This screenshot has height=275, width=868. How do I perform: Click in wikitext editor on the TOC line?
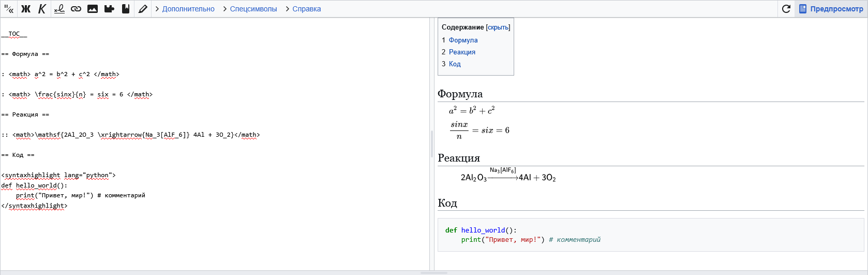(x=14, y=34)
